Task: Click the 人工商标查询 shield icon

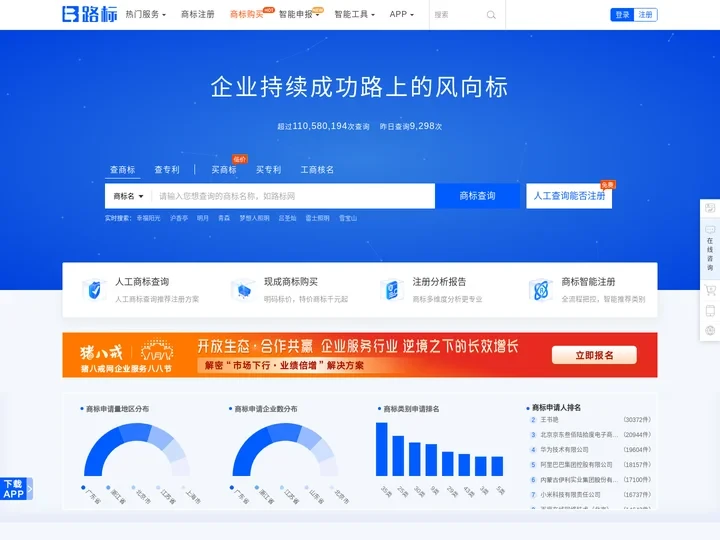Action: tap(94, 290)
